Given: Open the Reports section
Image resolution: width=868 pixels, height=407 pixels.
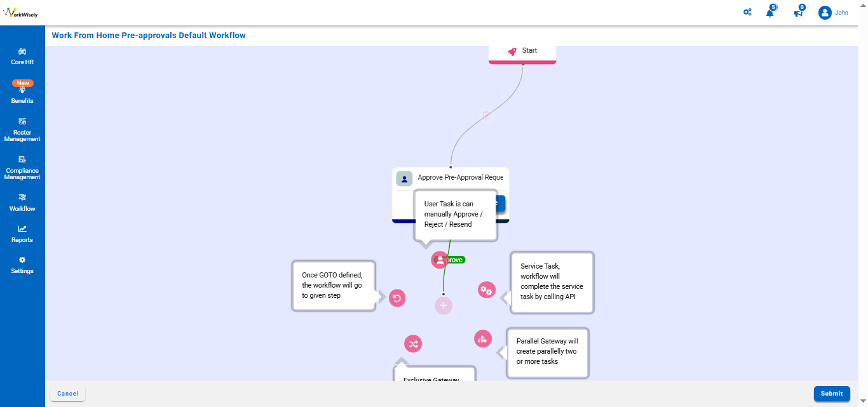Looking at the screenshot, I should pos(22,234).
